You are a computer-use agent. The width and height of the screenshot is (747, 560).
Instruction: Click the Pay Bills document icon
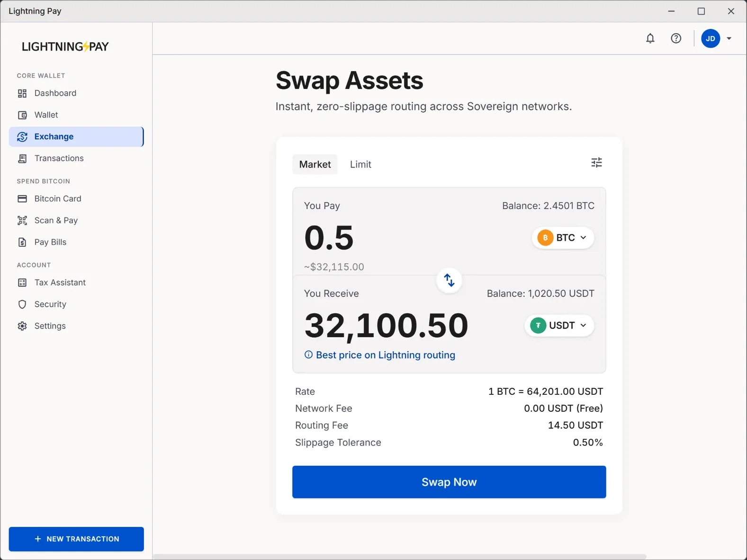click(22, 242)
